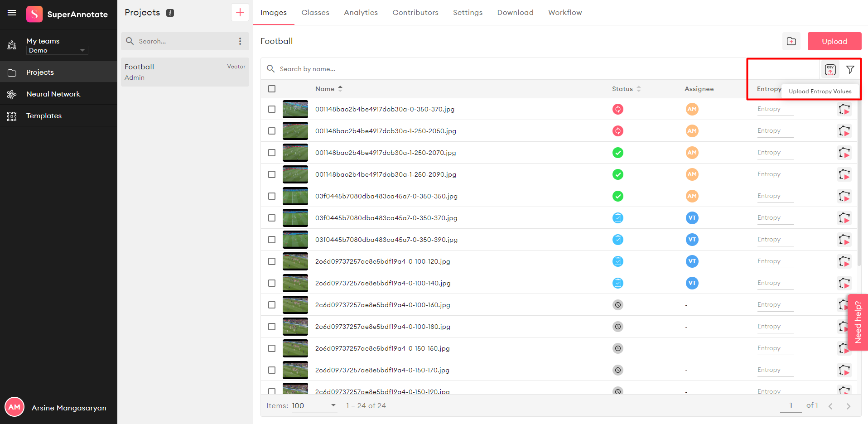Open the Contributors tab

tap(415, 13)
